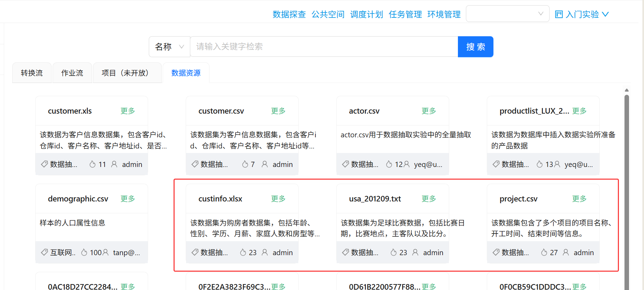This screenshot has width=644, height=290.
Task: Click the user icon on actor.csv card
Action: (406, 164)
